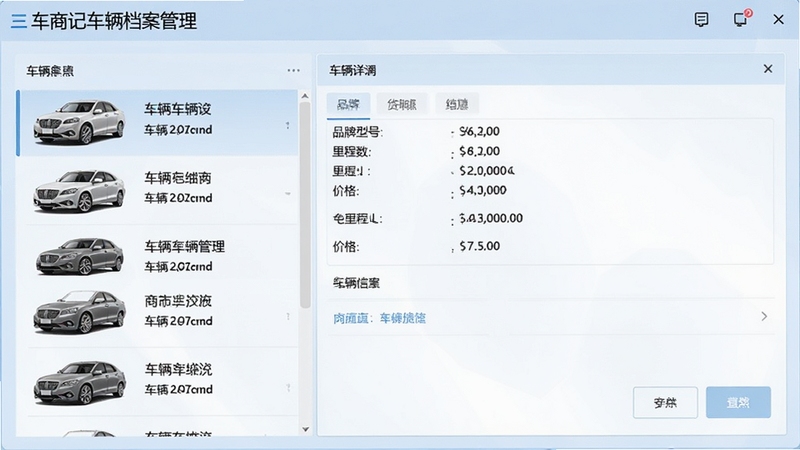This screenshot has width=800, height=450.
Task: Open the three-dot options in vehicle list header
Action: pyautogui.click(x=293, y=70)
